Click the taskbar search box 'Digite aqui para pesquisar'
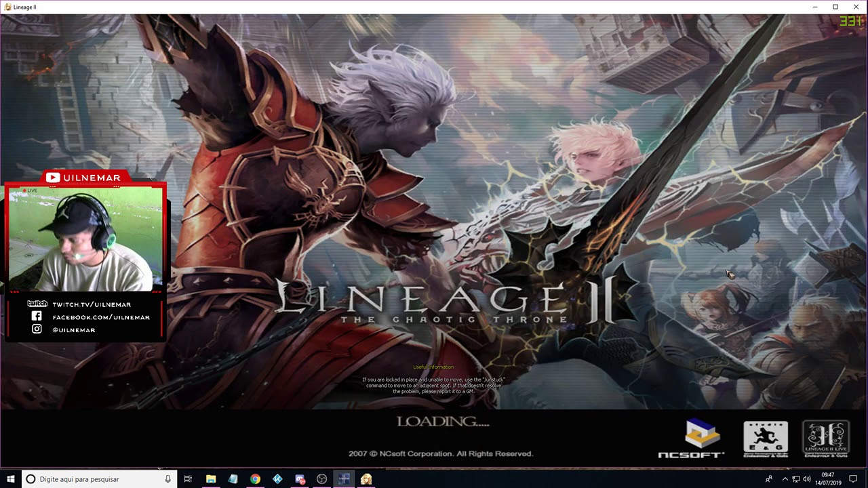This screenshot has width=868, height=488. [99, 479]
